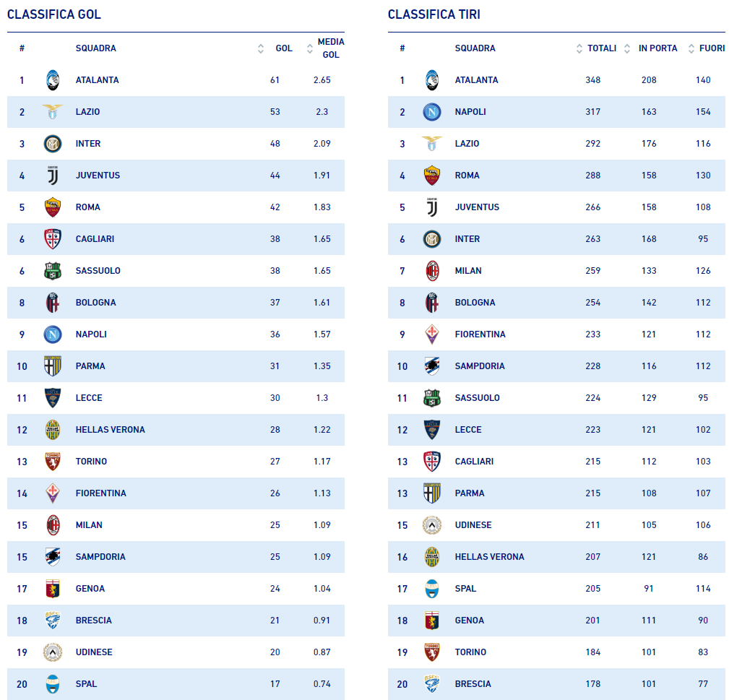Sort the shots table by FUORI arrows
Image resolution: width=729 pixels, height=700 pixels.
pos(682,49)
